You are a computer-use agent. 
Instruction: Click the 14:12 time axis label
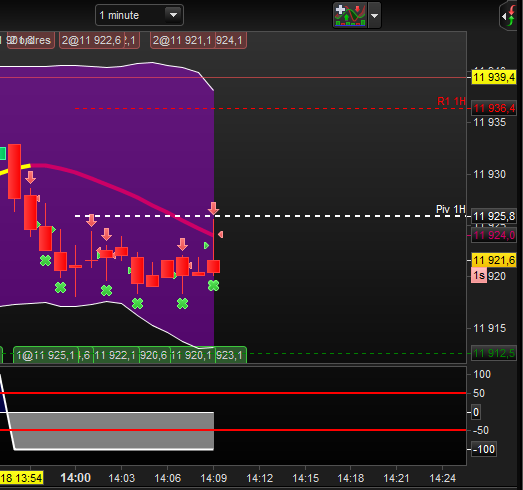click(259, 478)
